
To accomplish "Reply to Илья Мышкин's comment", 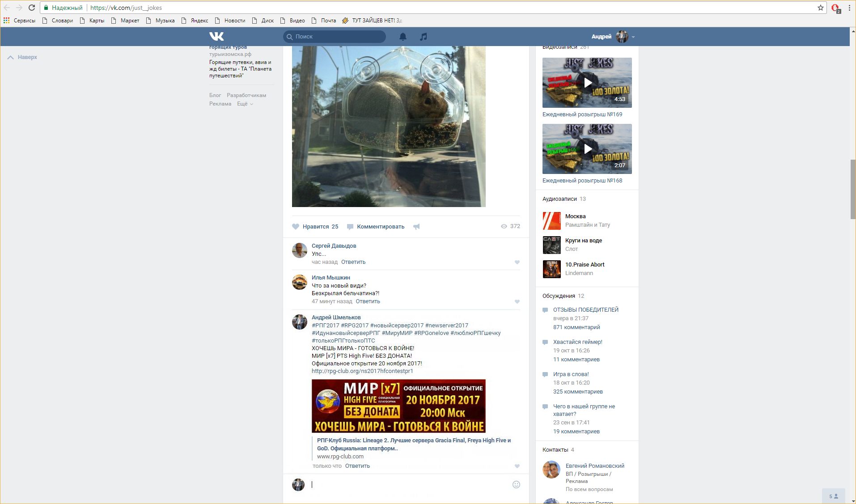I will (x=368, y=301).
